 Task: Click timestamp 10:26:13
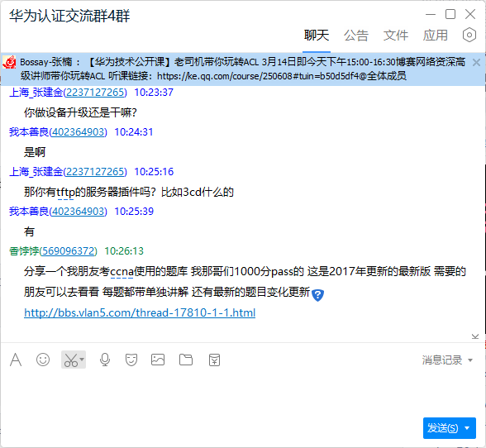[124, 251]
